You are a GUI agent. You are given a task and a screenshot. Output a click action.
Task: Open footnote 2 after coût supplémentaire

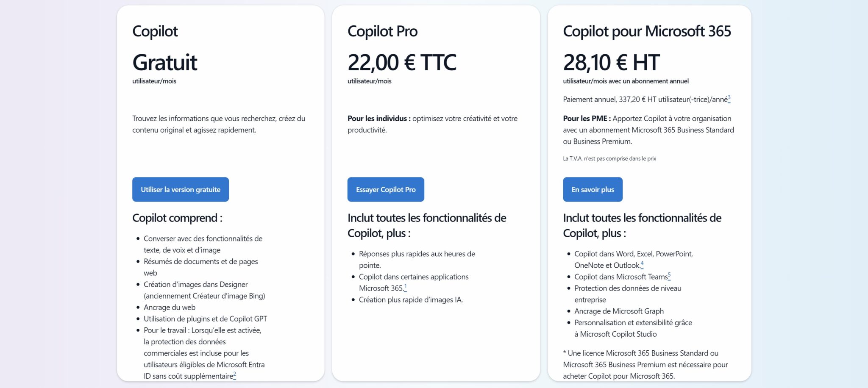coord(235,375)
